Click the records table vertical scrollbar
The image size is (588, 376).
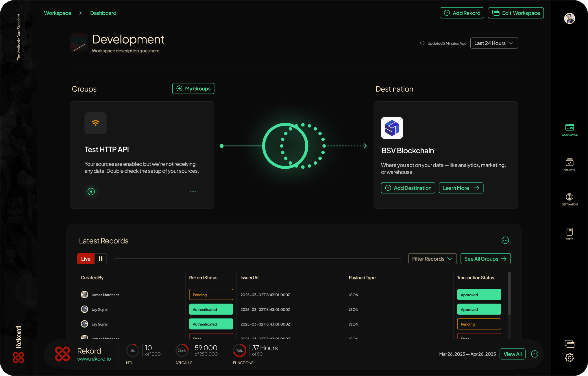tap(509, 293)
